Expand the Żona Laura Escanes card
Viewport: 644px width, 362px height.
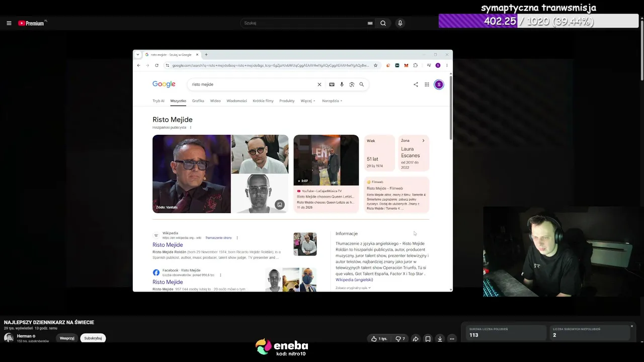(414, 153)
